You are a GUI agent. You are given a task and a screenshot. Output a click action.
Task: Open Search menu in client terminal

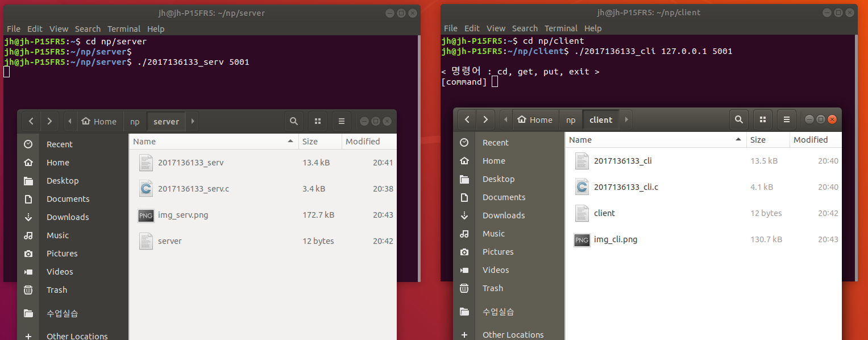525,28
